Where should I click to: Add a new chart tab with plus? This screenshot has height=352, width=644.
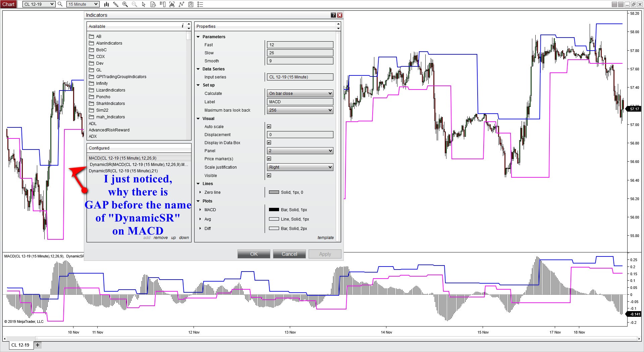tap(38, 345)
